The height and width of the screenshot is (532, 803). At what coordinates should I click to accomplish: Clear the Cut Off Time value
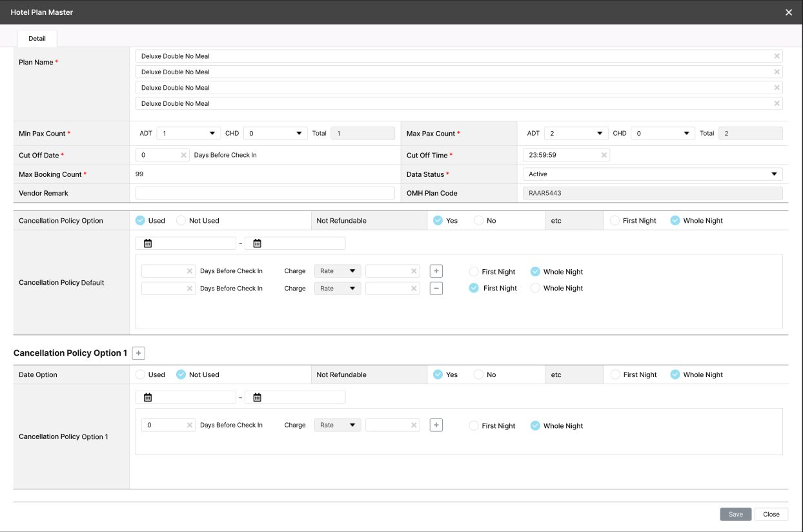[x=604, y=155]
